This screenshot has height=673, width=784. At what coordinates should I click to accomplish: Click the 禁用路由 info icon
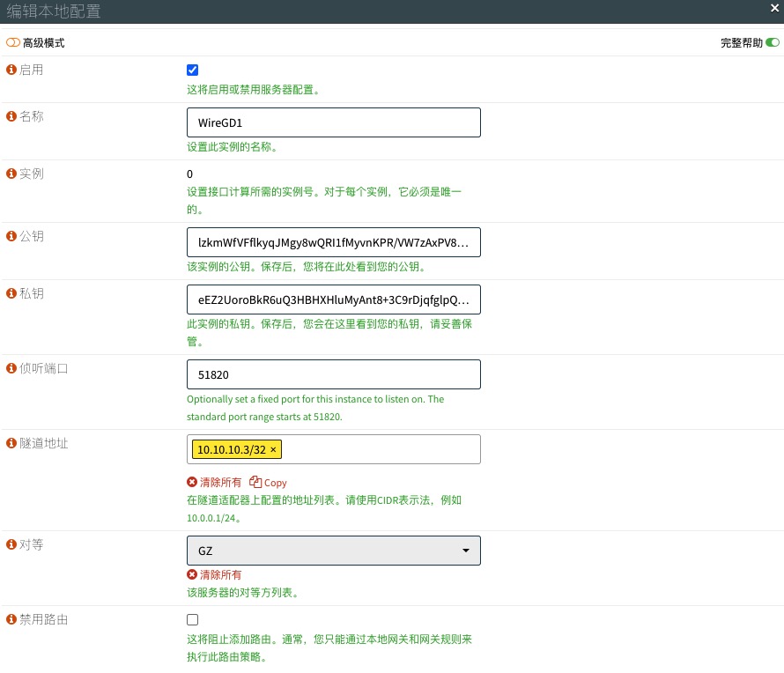pyautogui.click(x=11, y=619)
